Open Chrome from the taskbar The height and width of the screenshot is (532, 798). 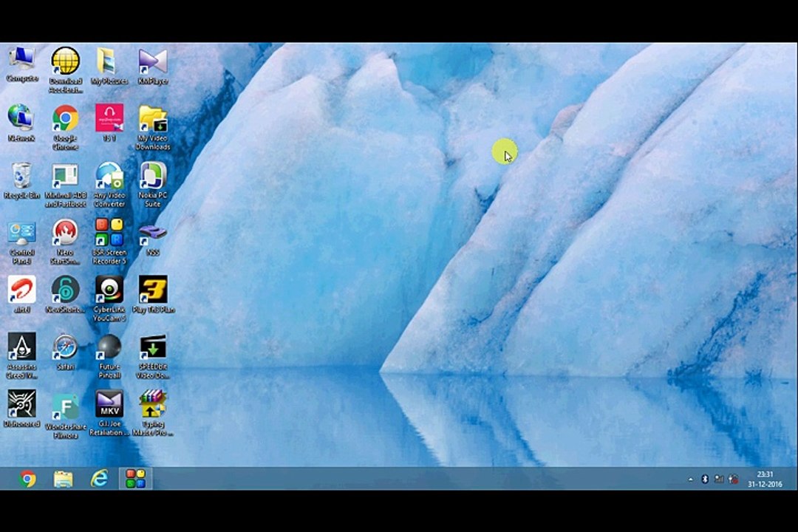(27, 479)
